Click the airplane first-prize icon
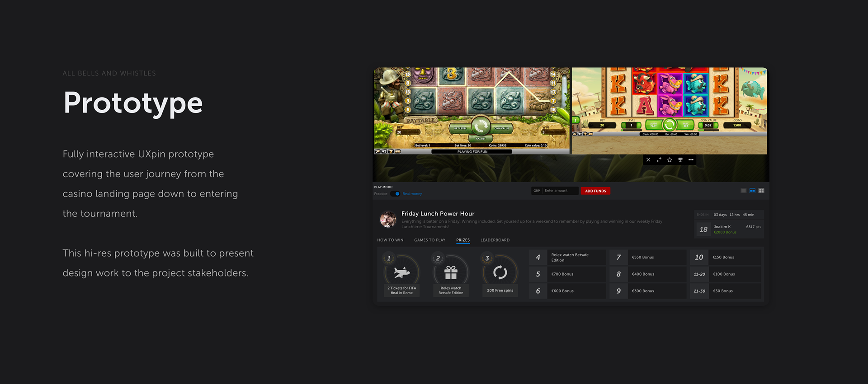The width and height of the screenshot is (868, 384). tap(401, 272)
